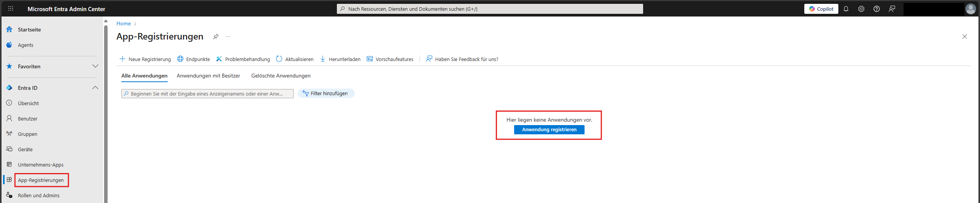Viewport: 980px width, 203px height.
Task: Click Microsoft Entra Admin Center title
Action: [x=66, y=9]
